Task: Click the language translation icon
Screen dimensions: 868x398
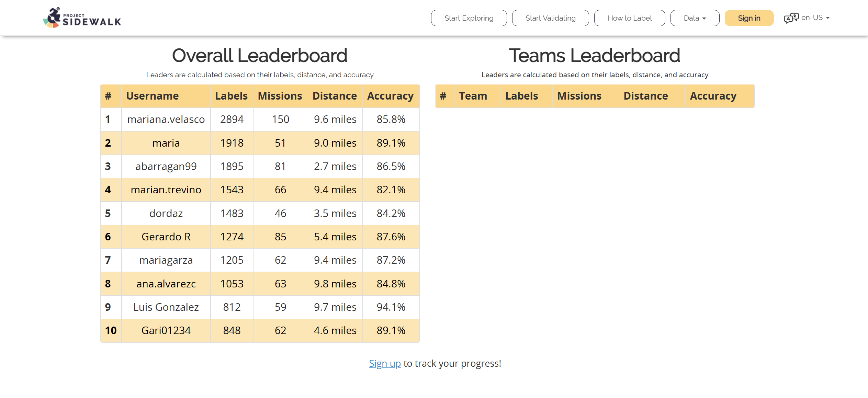Action: [791, 18]
